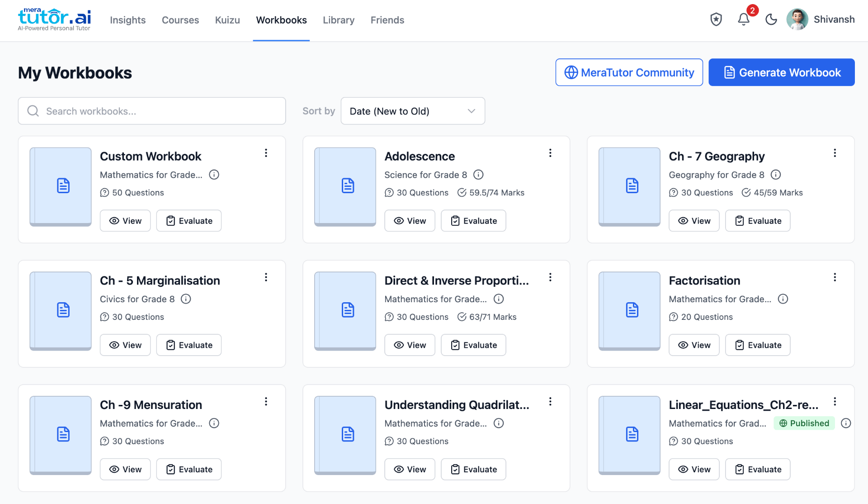This screenshot has width=868, height=504.
Task: Open the Sort by dropdown
Action: (412, 111)
